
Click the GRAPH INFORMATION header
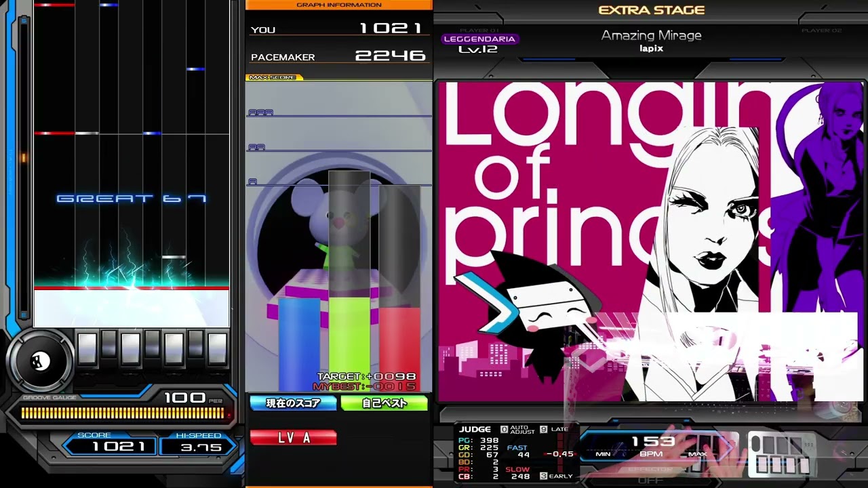339,5
